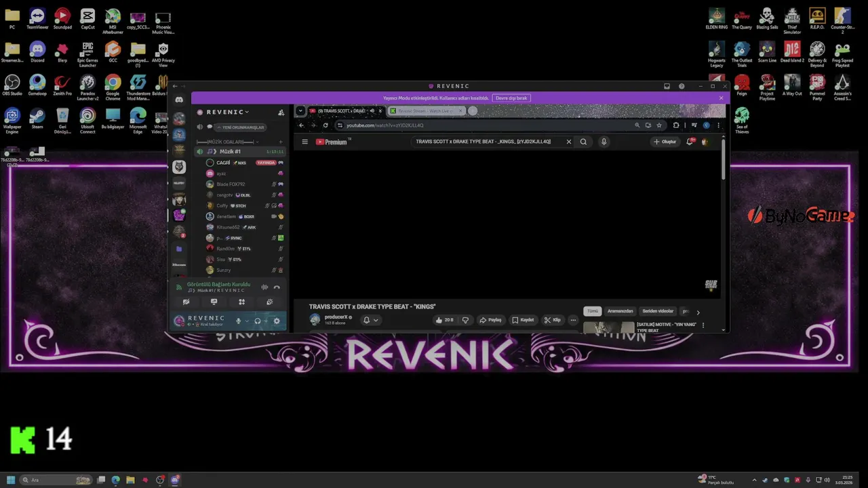Click Devre dışı bırak in streamer banner
868x488 pixels.
click(x=511, y=98)
